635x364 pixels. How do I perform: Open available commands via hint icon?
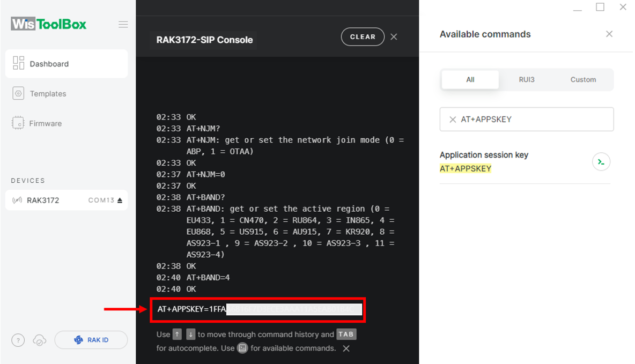242,348
